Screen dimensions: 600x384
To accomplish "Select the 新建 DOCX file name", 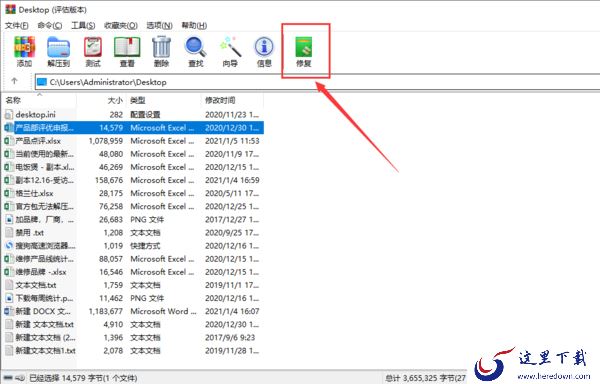I will pos(43,311).
